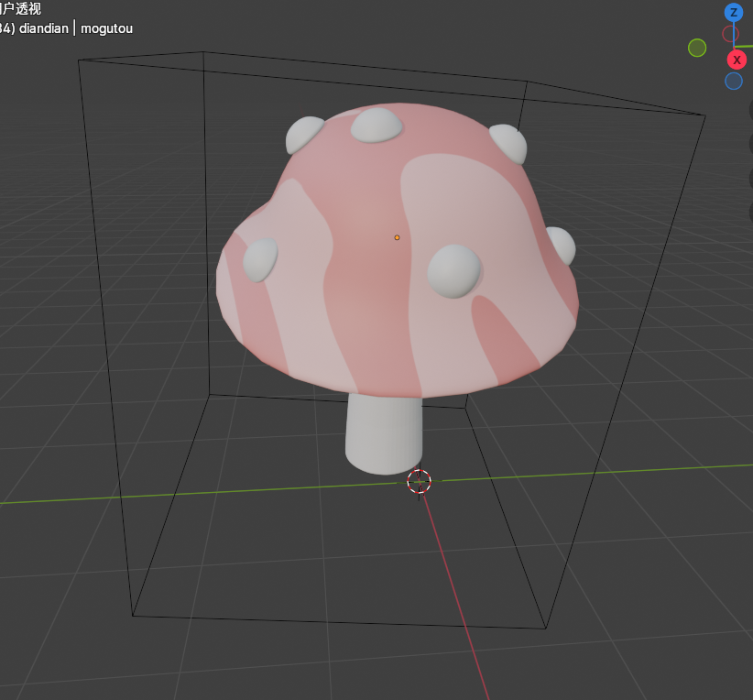The image size is (753, 700).
Task: Select the green negative Y axis circle
Action: click(x=697, y=48)
